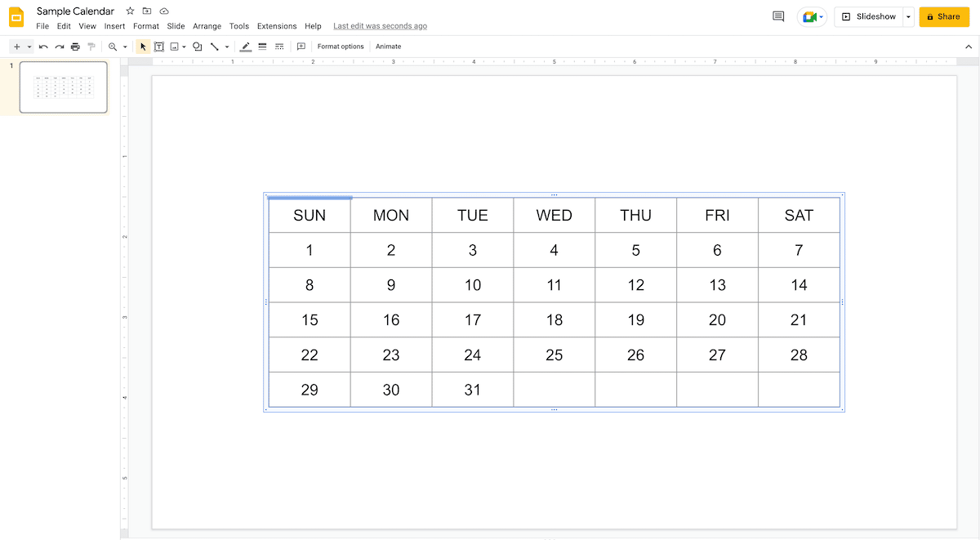Screen dimensions: 980x540
Task: Click the THU header cell
Action: pos(636,215)
